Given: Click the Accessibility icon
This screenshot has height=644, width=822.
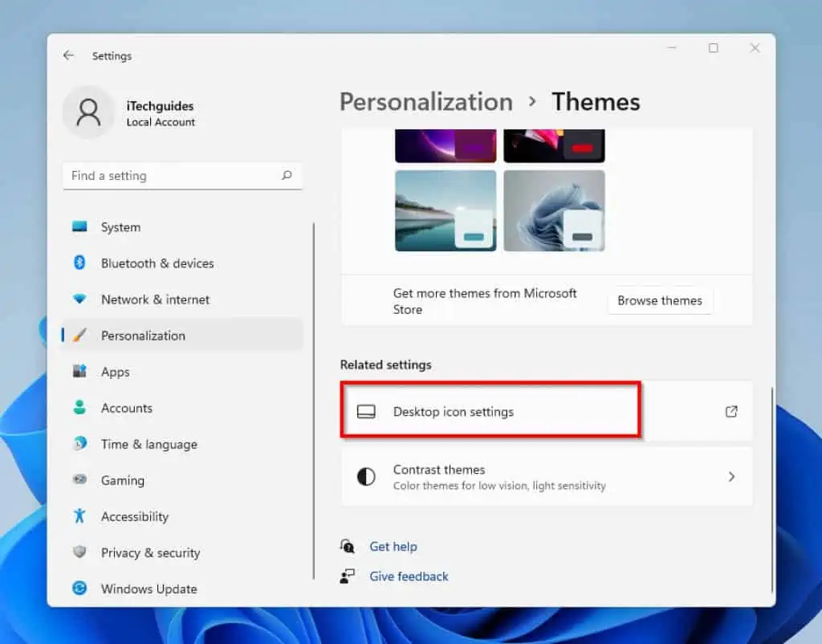Looking at the screenshot, I should (81, 516).
